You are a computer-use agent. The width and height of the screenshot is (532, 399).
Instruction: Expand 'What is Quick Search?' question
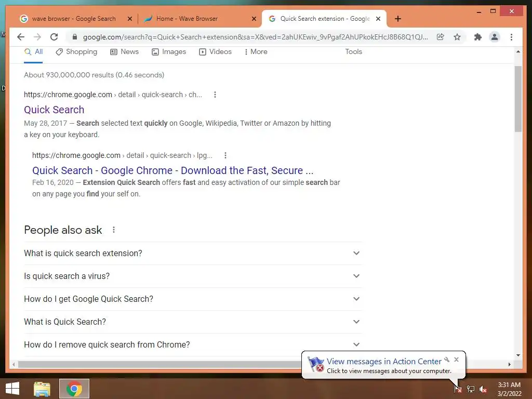coord(193,322)
